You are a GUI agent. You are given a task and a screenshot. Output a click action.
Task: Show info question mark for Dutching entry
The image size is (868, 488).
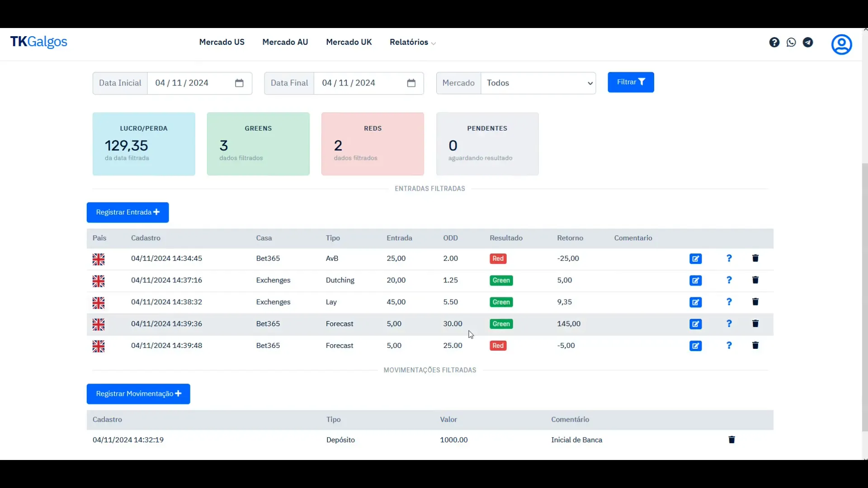point(729,280)
